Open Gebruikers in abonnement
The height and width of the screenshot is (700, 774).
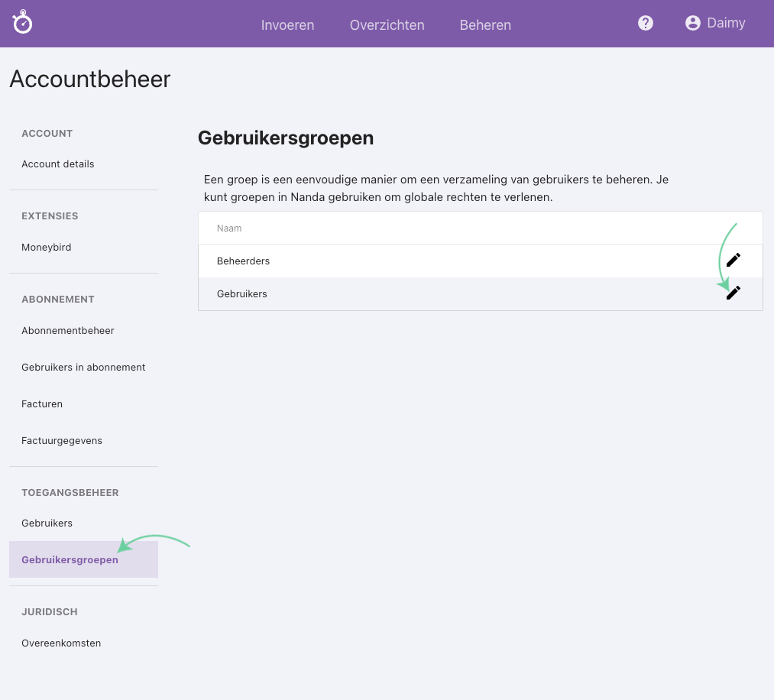83,367
